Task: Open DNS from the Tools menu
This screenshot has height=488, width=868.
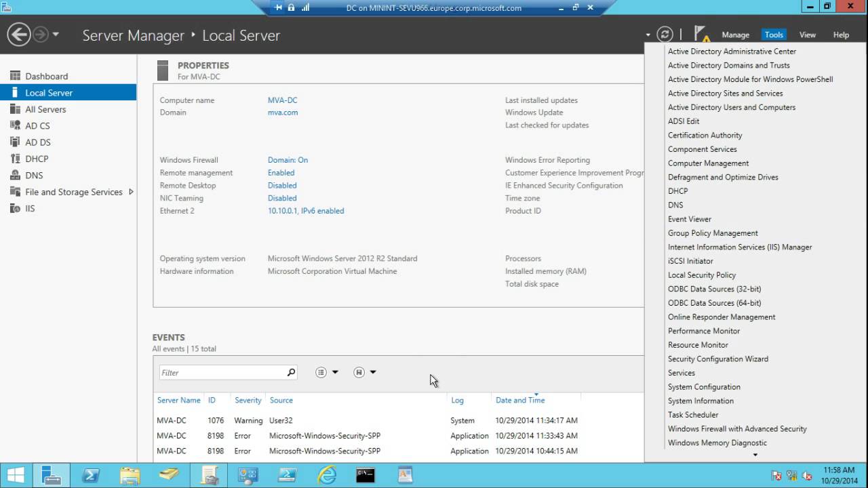Action: (x=675, y=205)
